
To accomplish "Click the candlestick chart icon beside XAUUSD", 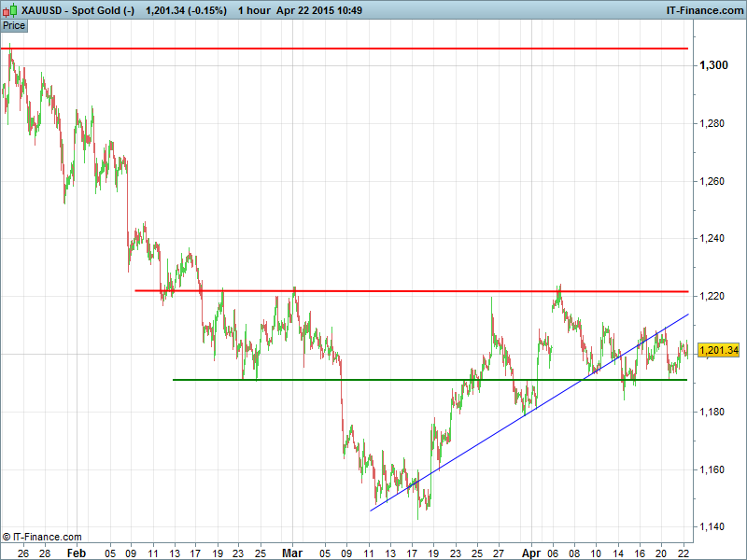I will (x=10, y=10).
